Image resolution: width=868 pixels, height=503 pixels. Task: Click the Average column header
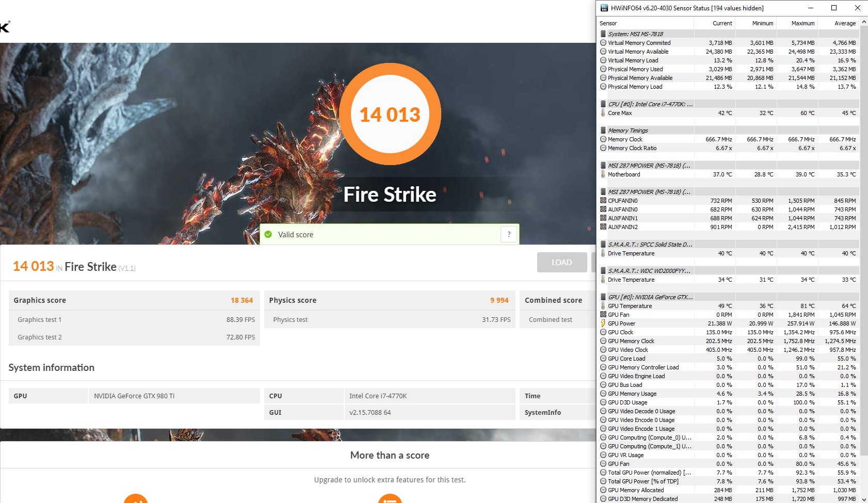(x=839, y=23)
